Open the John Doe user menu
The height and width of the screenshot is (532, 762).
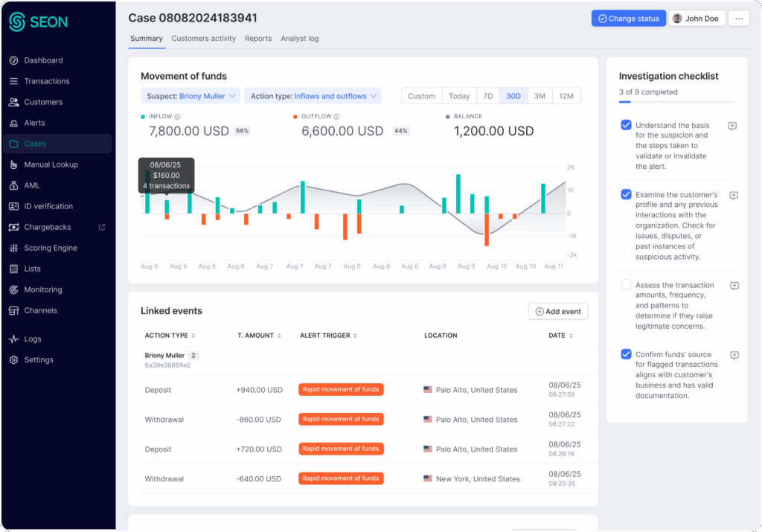pyautogui.click(x=697, y=19)
